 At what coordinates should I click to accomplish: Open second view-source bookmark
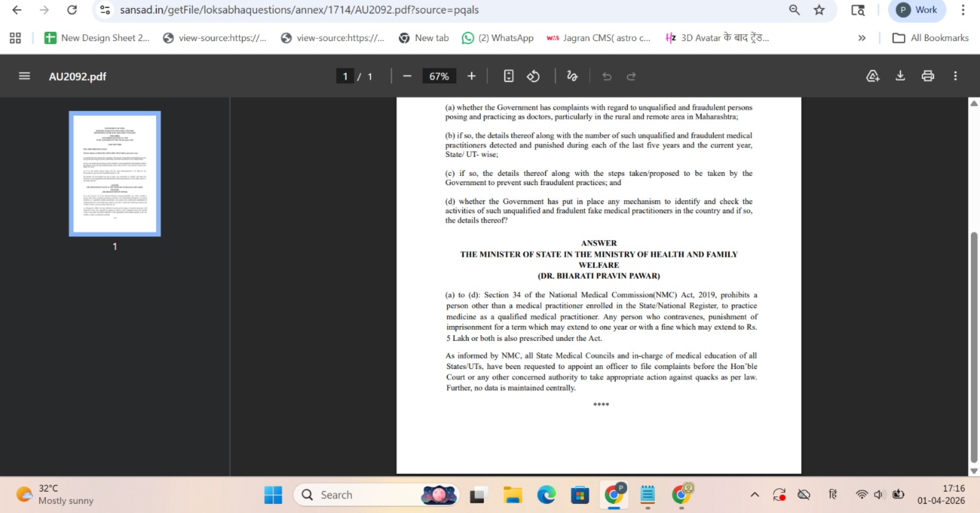333,38
